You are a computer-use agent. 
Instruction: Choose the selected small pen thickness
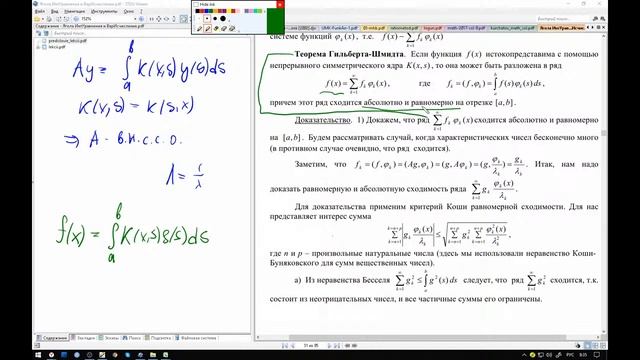pyautogui.click(x=207, y=18)
